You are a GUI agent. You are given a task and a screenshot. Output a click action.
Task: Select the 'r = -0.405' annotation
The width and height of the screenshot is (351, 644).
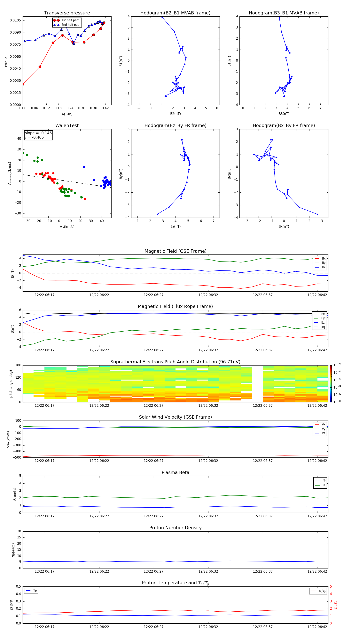[35, 137]
